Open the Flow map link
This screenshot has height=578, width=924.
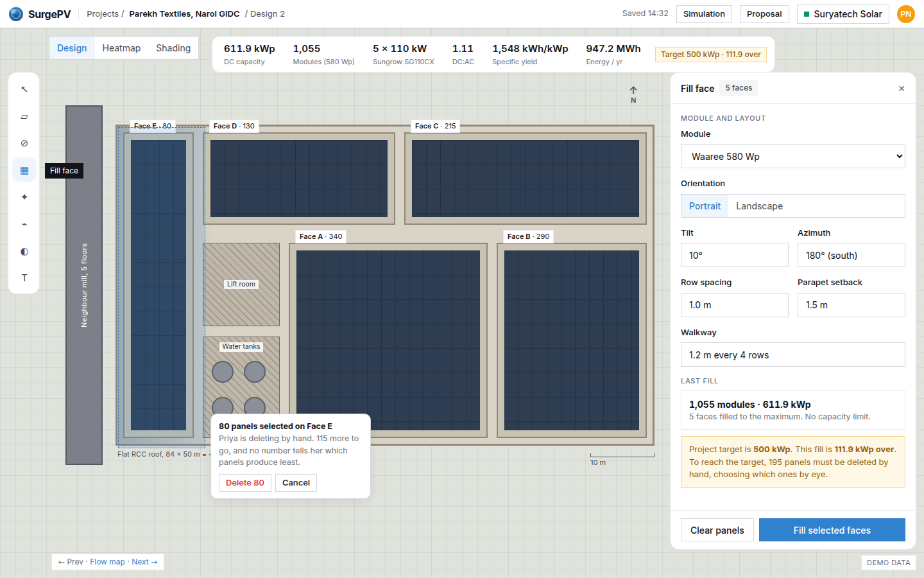[x=108, y=562]
